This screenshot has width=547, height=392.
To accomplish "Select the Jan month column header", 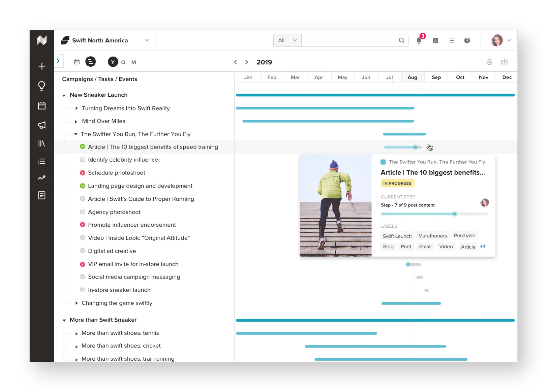I will 248,77.
